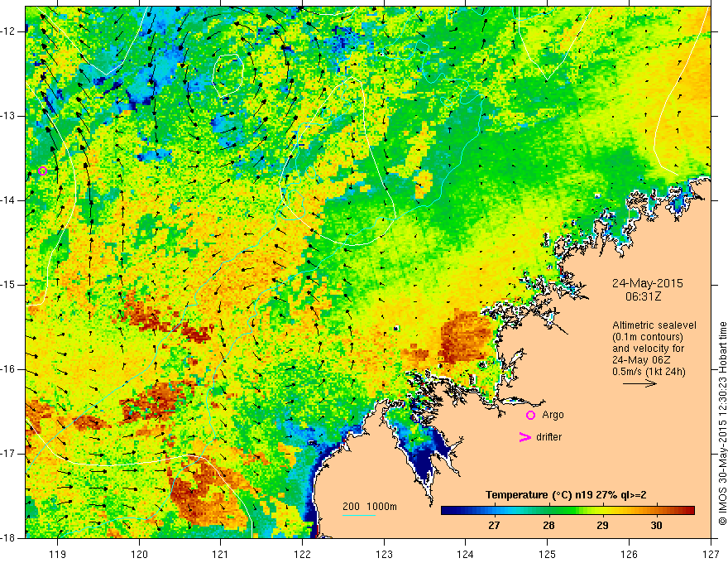
Task: Click the '(0.1m contours)' text
Action: [x=647, y=337]
